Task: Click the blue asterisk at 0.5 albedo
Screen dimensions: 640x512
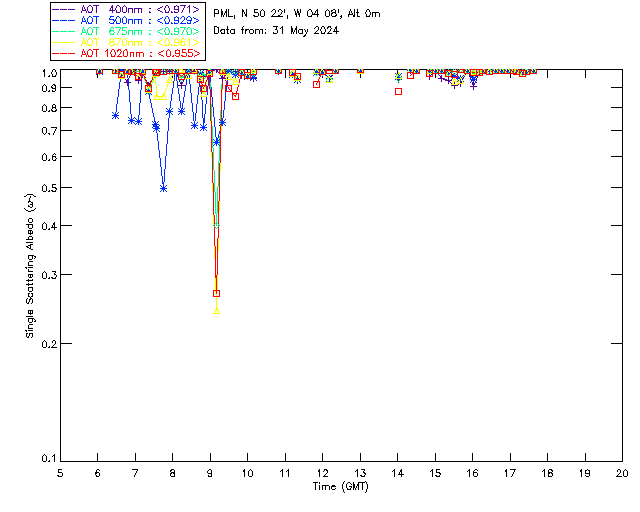Action: point(163,189)
